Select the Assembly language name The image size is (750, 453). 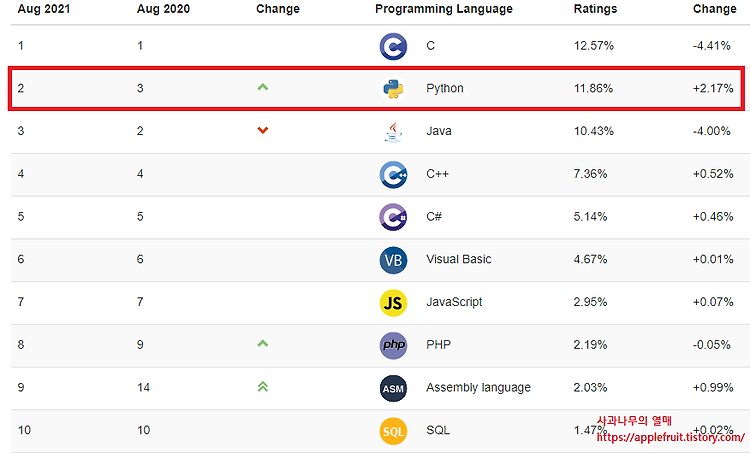(478, 387)
